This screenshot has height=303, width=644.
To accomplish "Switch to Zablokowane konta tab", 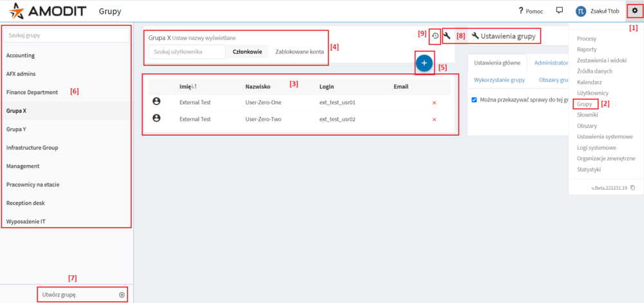I will [299, 51].
